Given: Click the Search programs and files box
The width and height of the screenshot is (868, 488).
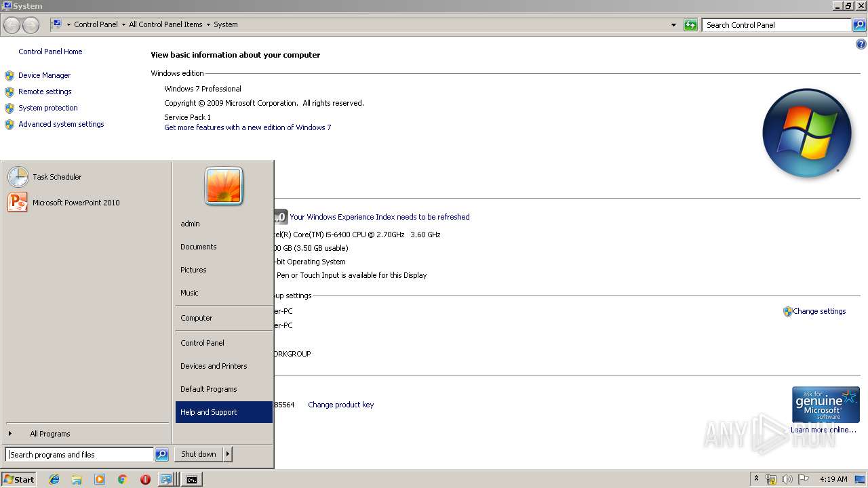Looking at the screenshot, I should point(79,455).
